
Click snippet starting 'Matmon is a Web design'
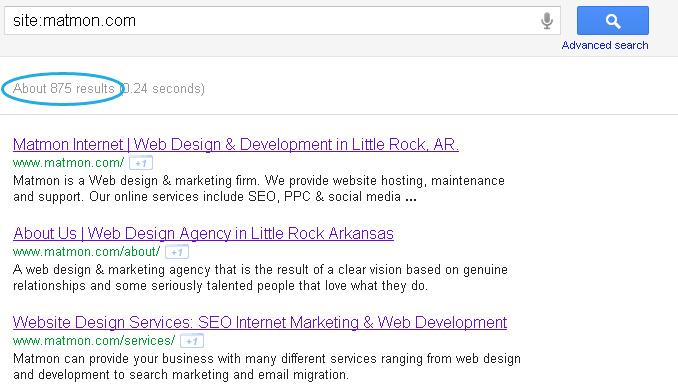(x=259, y=189)
